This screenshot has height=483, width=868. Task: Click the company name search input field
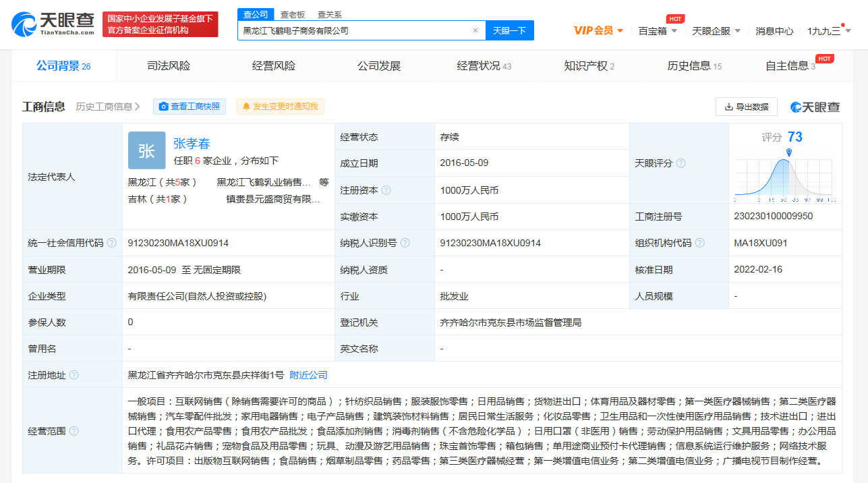[354, 30]
